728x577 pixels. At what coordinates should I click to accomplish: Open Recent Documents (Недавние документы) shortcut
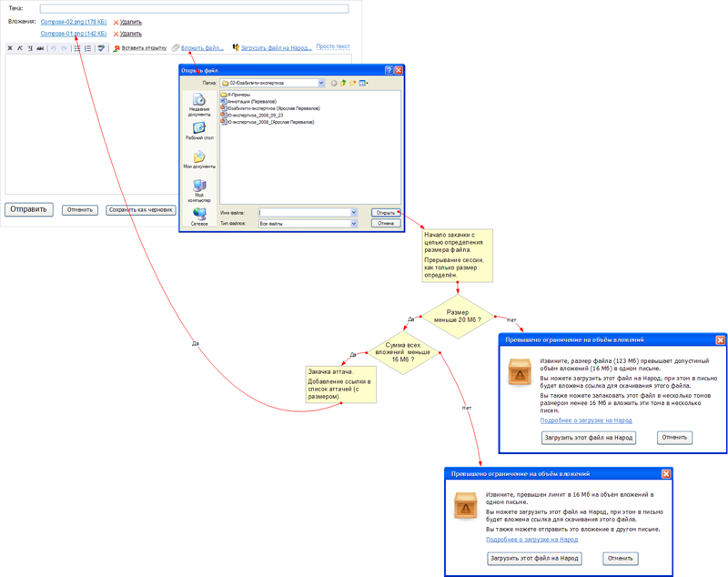(x=199, y=106)
